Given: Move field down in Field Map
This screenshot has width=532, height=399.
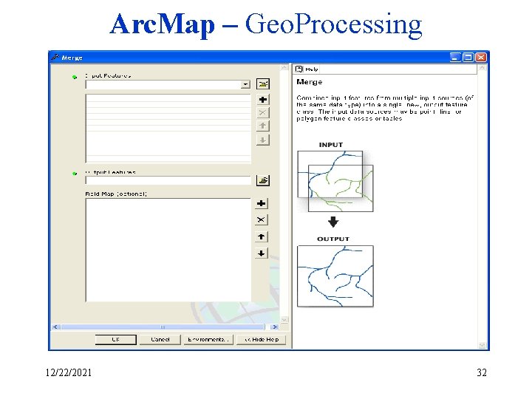Looking at the screenshot, I should (x=262, y=253).
